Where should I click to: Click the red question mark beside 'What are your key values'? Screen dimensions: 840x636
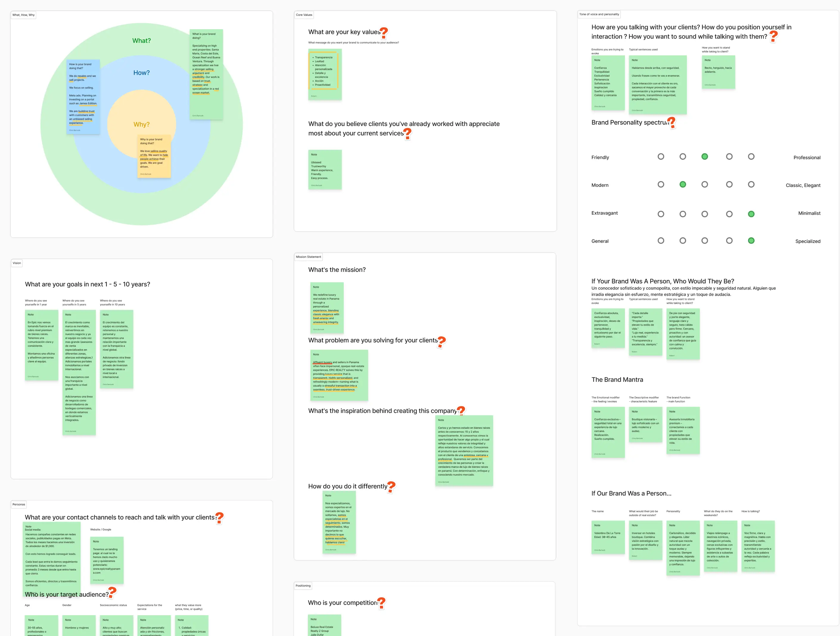(x=384, y=33)
